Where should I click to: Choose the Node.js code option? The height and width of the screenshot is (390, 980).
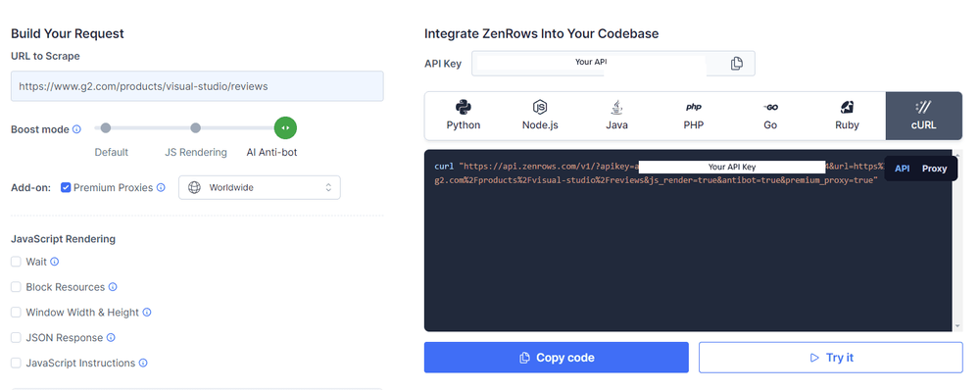pos(540,116)
